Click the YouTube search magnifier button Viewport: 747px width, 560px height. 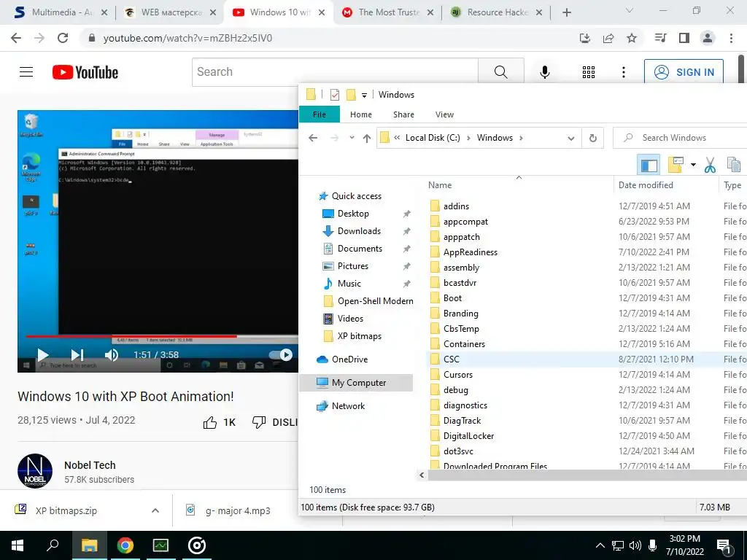click(x=500, y=72)
